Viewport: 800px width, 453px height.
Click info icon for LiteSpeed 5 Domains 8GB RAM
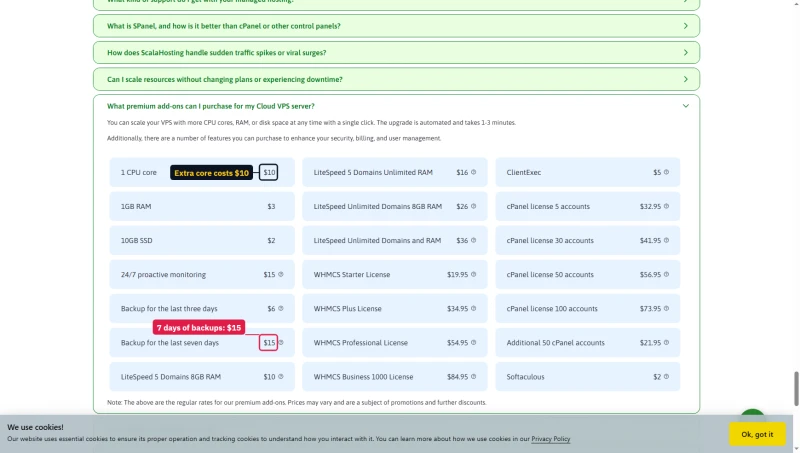tap(281, 376)
